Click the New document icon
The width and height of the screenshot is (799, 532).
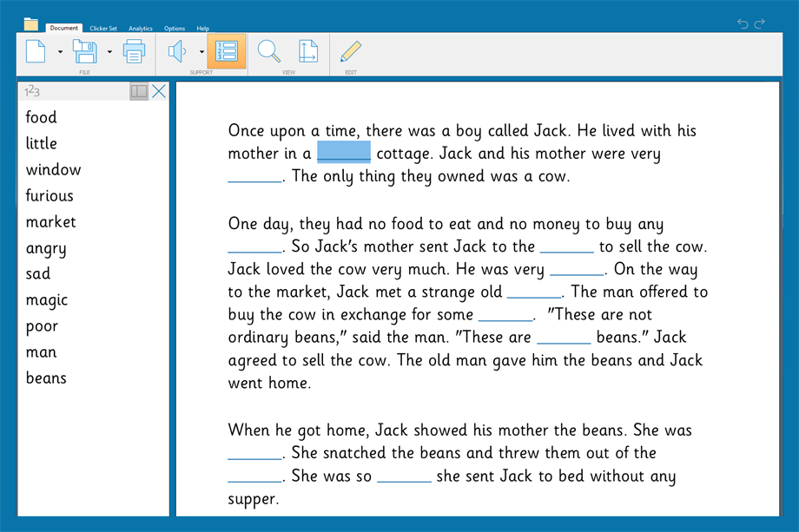coord(35,52)
